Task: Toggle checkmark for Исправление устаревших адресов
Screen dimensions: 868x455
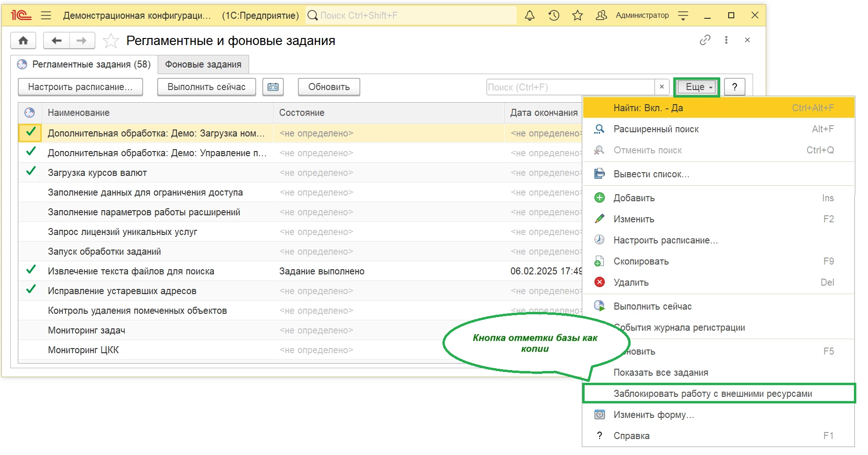Action: pyautogui.click(x=31, y=290)
